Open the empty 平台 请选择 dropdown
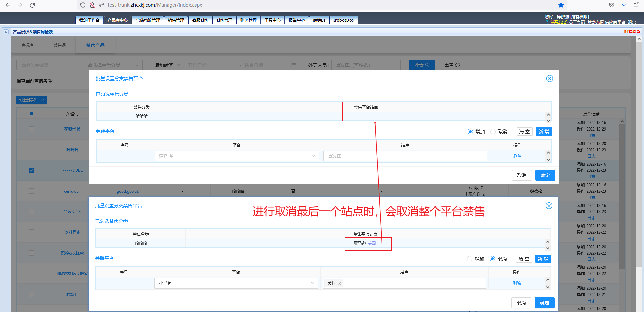The width and height of the screenshot is (644, 312). 237,156
